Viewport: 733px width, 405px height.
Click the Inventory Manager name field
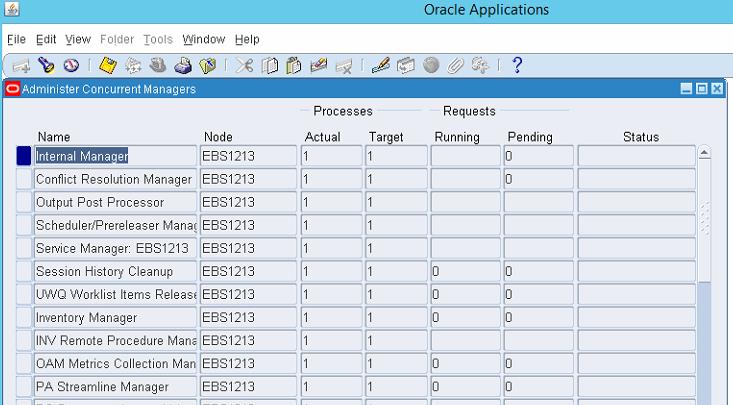pos(115,318)
